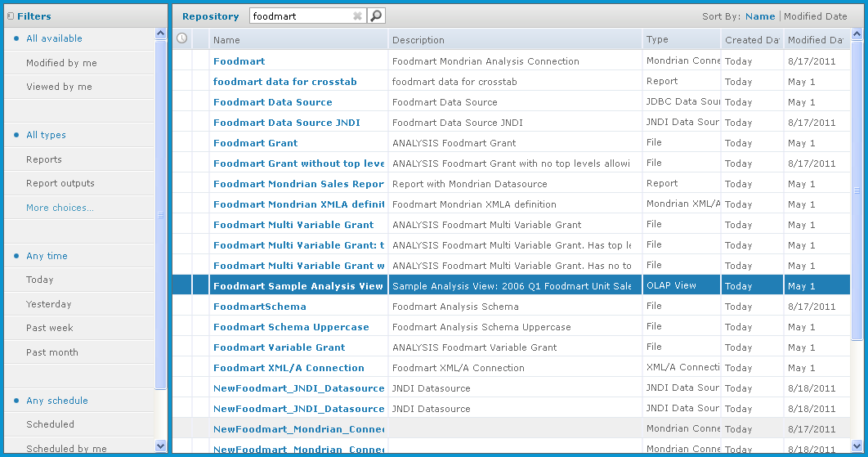This screenshot has height=457, width=868.
Task: Click the Created Date column header
Action: point(752,39)
